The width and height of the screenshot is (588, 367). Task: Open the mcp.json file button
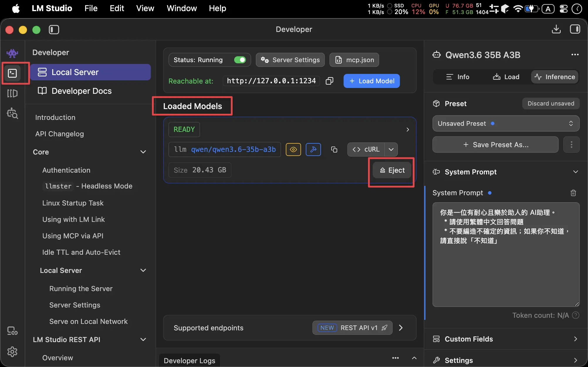354,60
